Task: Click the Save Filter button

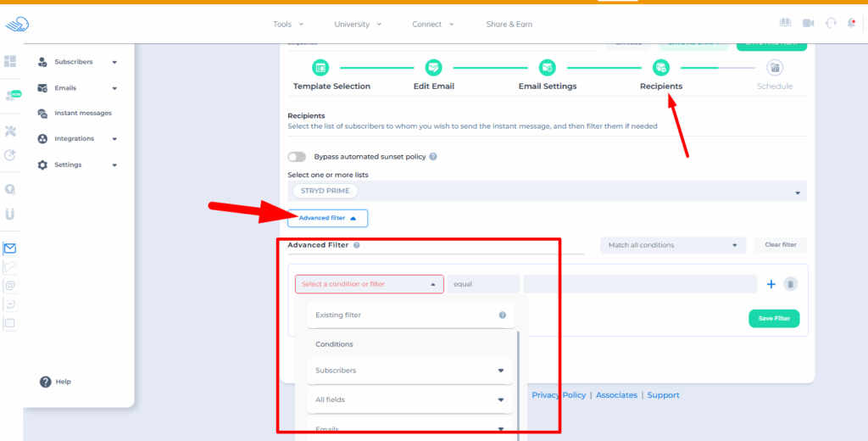Action: (x=773, y=318)
